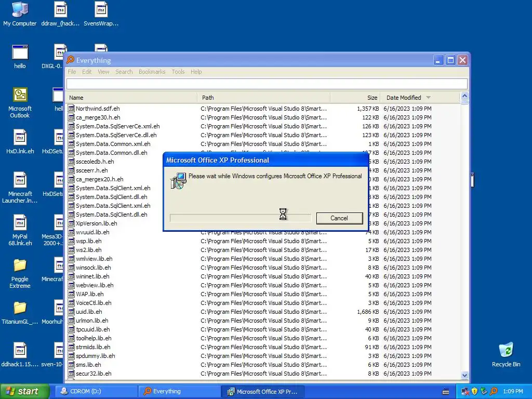This screenshot has width=532, height=399.
Task: Sort results by Name column header
Action: tap(131, 97)
